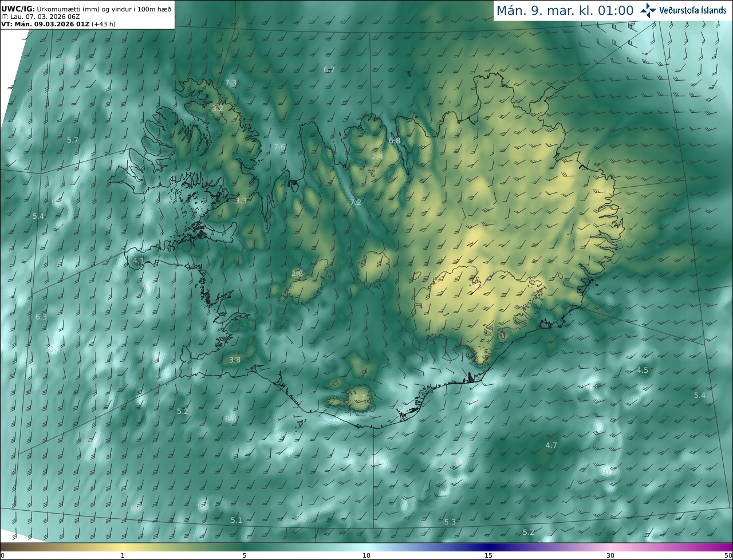The height and width of the screenshot is (560, 733).
Task: Click the 6.7 value on the map
Action: 329,69
